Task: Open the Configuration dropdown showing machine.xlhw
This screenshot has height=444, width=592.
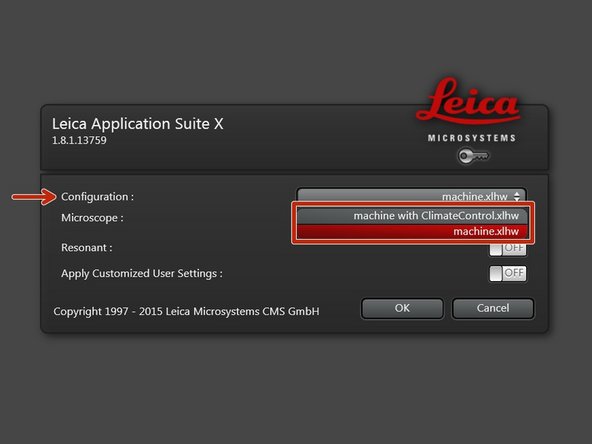Action: pyautogui.click(x=411, y=196)
